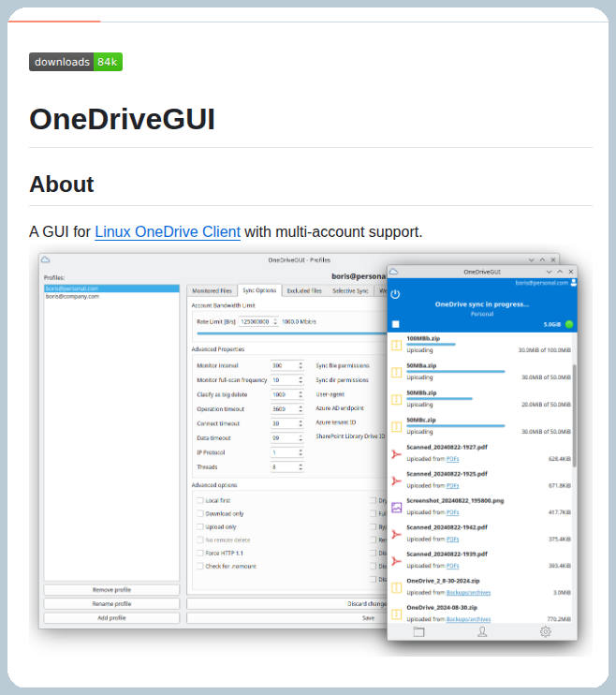616x695 pixels.
Task: Open PDFs link under Scanned_20240822-1927.pdf
Action: coord(452,459)
